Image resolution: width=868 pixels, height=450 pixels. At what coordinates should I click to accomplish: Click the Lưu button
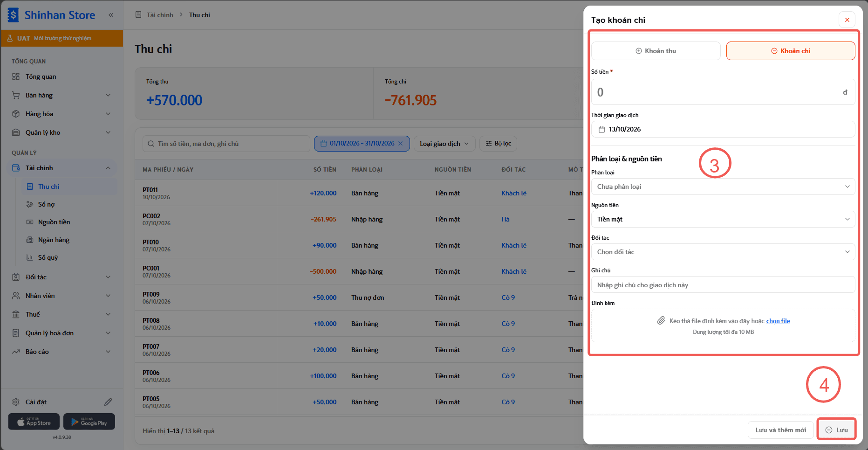[837, 430]
